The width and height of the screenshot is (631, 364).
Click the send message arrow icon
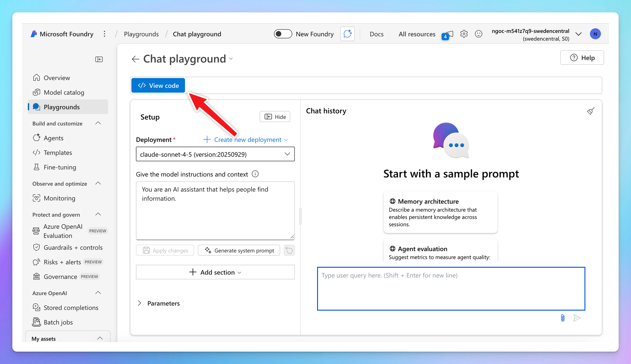point(577,318)
